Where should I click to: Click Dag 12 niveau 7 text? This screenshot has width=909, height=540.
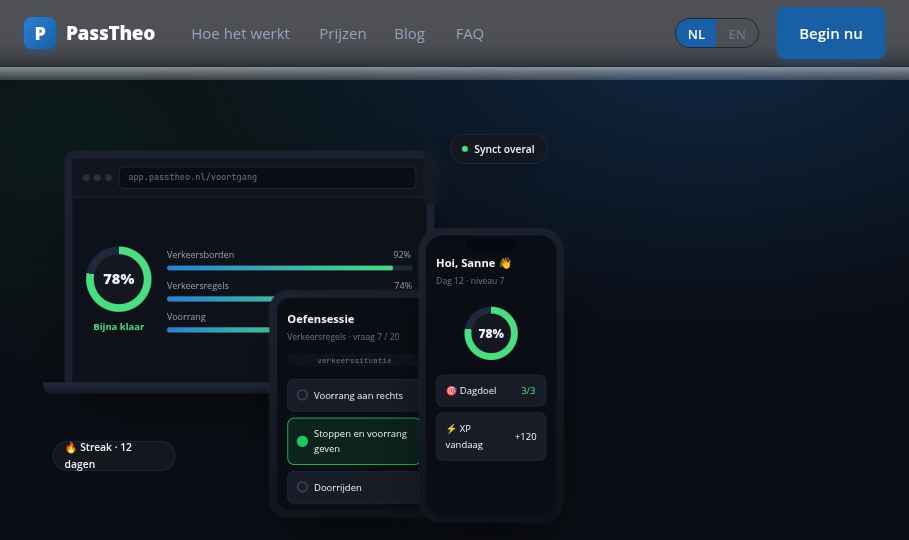[x=470, y=281]
